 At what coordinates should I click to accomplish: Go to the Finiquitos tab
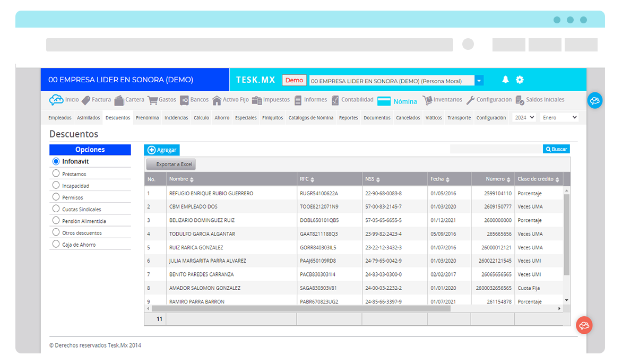pyautogui.click(x=272, y=118)
